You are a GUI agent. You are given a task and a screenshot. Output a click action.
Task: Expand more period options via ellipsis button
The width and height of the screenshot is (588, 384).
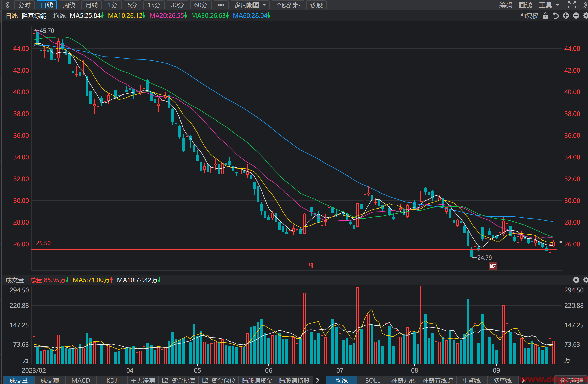click(221, 5)
